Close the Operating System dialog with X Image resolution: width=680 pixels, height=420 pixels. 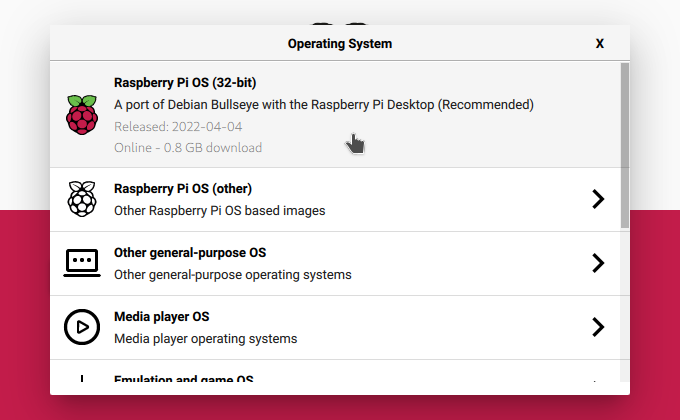click(600, 43)
